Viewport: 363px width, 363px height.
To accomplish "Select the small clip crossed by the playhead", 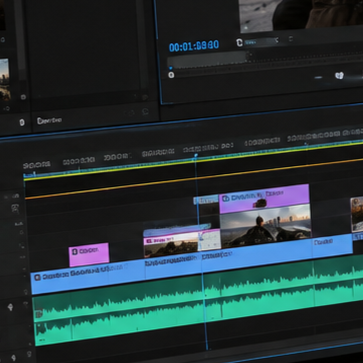I will (x=182, y=242).
